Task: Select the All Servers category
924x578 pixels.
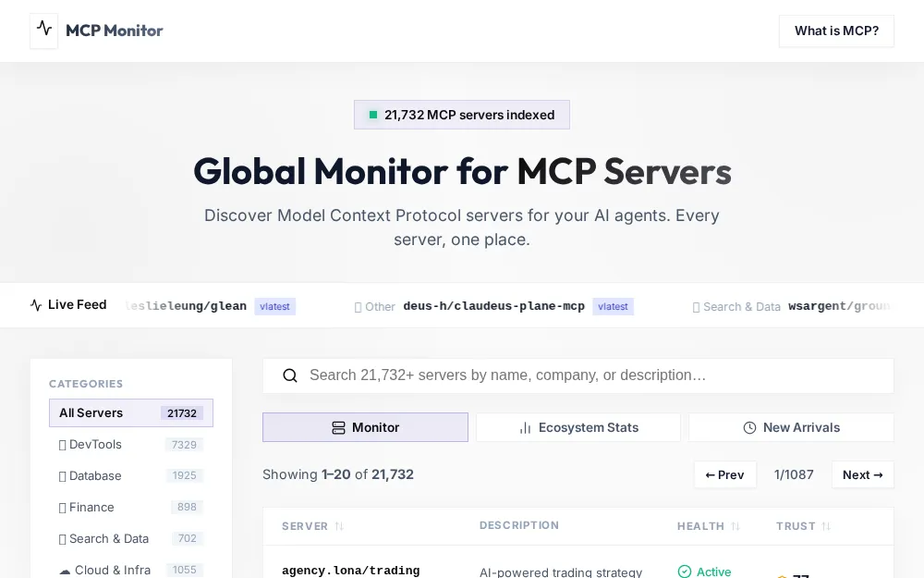Action: point(131,412)
